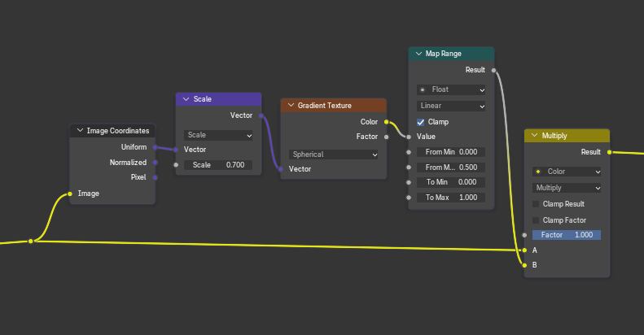The width and height of the screenshot is (644, 335).
Task: Select the Map Range node title
Action: coord(443,54)
